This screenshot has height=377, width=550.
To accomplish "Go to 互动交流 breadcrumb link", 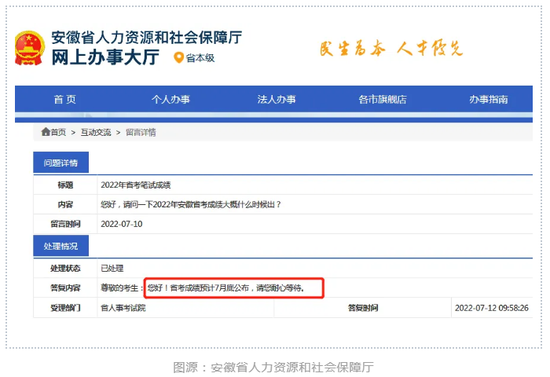I will pos(96,132).
